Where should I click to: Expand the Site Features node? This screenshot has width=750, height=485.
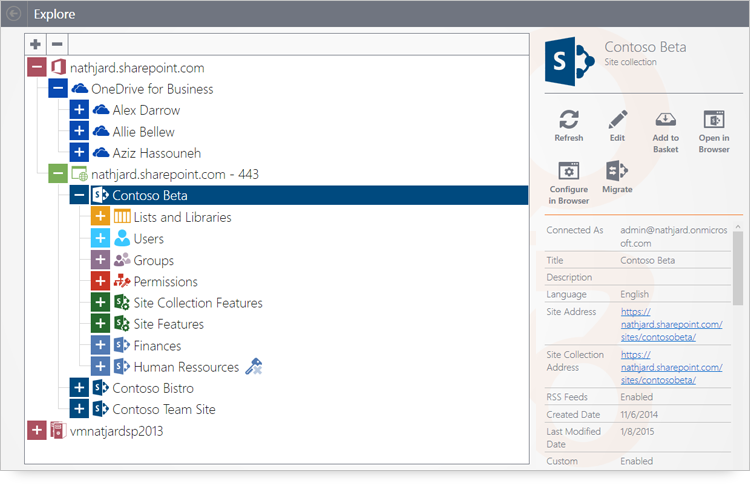pyautogui.click(x=100, y=324)
